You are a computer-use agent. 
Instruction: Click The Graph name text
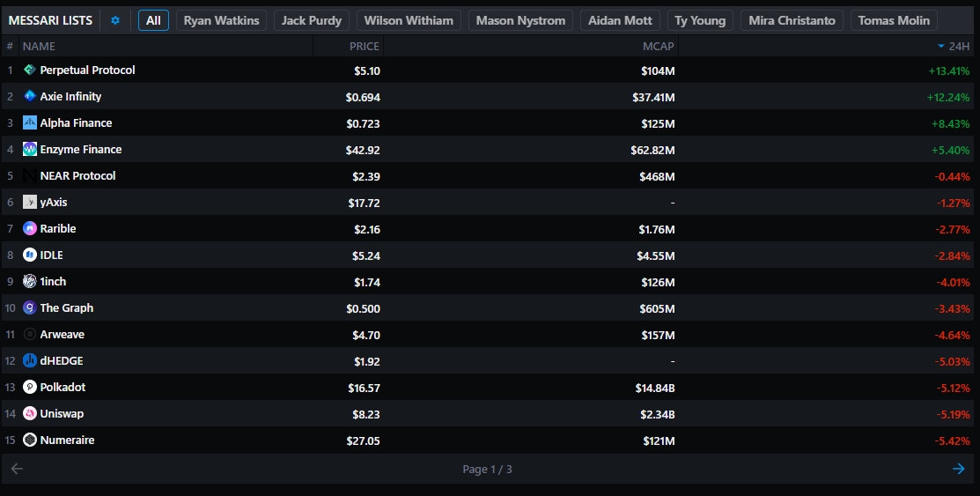pyautogui.click(x=67, y=307)
